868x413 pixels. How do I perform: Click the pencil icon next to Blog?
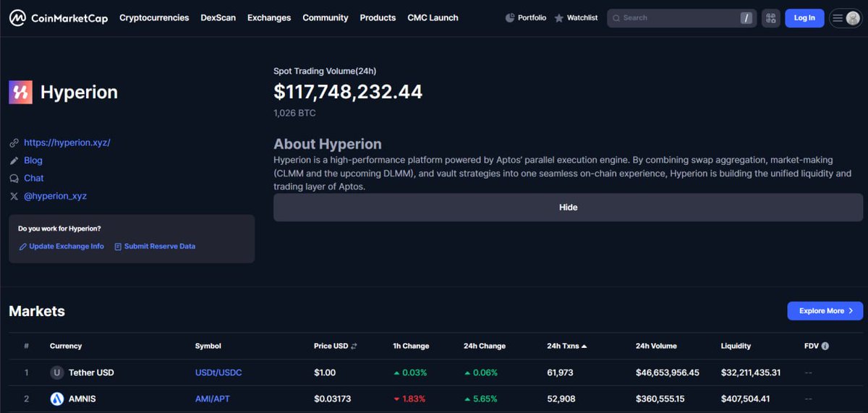pyautogui.click(x=14, y=161)
